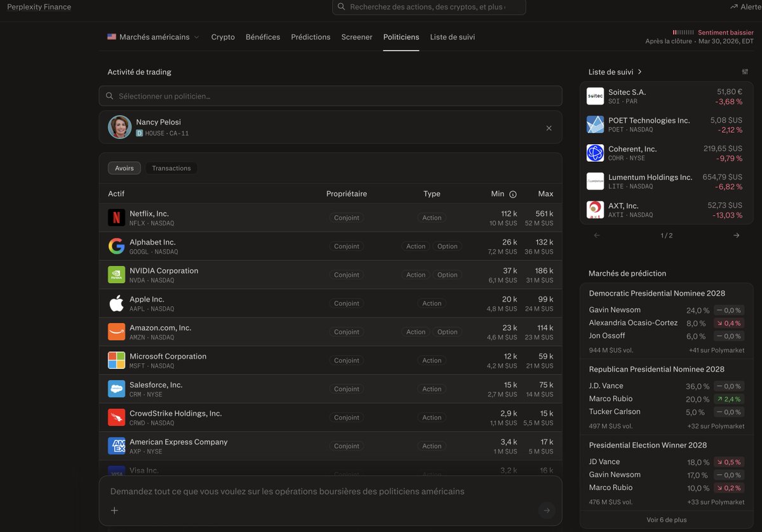The height and width of the screenshot is (532, 762).
Task: Click the search magnifier in top bar
Action: point(342,7)
